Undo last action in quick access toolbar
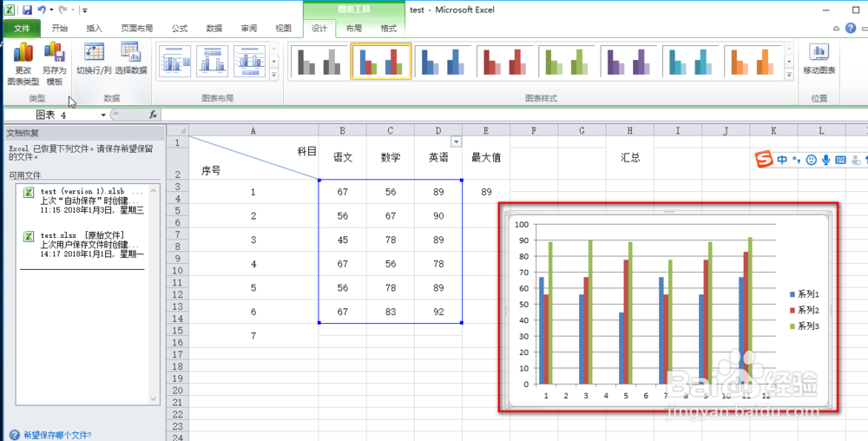 click(42, 10)
